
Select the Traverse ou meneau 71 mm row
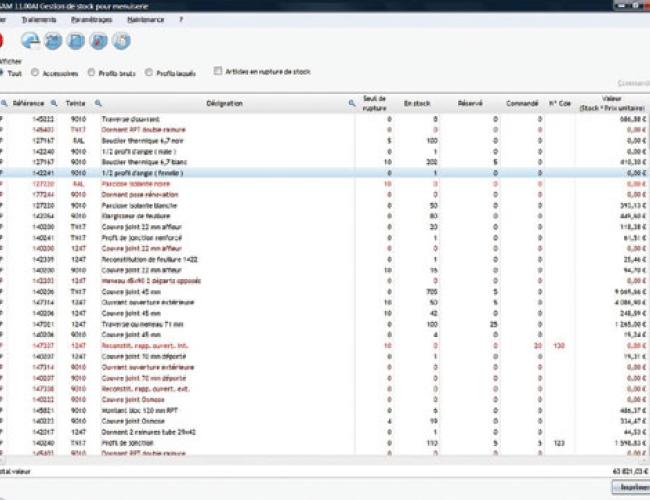pos(323,324)
